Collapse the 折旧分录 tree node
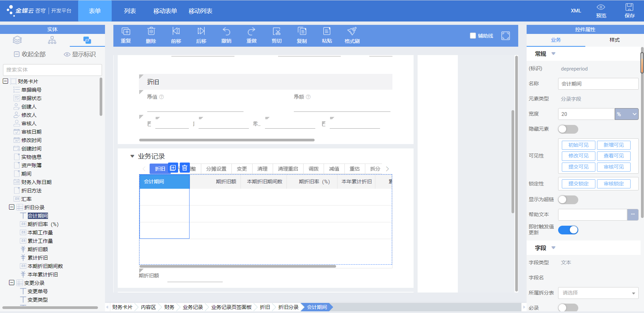Screen dimensions: 644x313 point(11,207)
